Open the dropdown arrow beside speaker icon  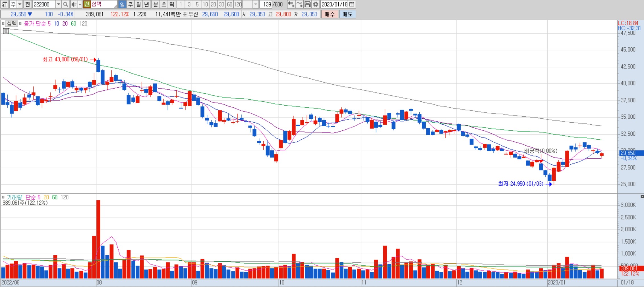click(80, 4)
